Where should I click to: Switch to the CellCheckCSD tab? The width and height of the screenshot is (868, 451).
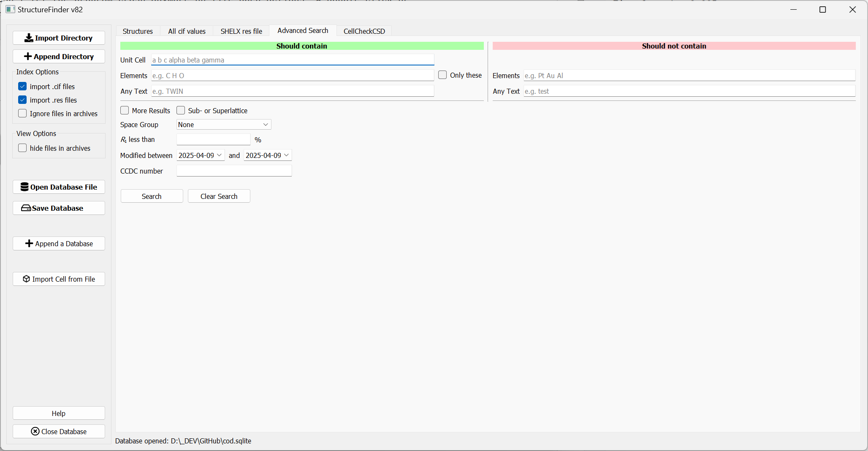364,31
